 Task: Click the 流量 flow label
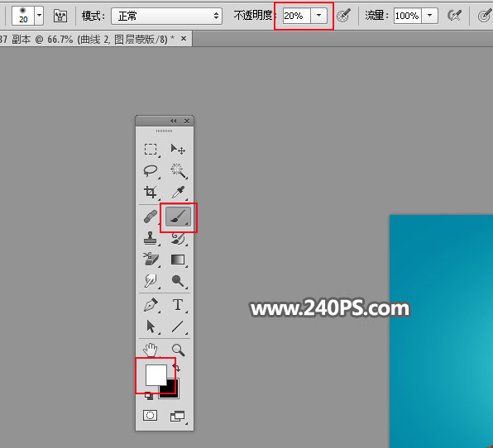pyautogui.click(x=376, y=15)
